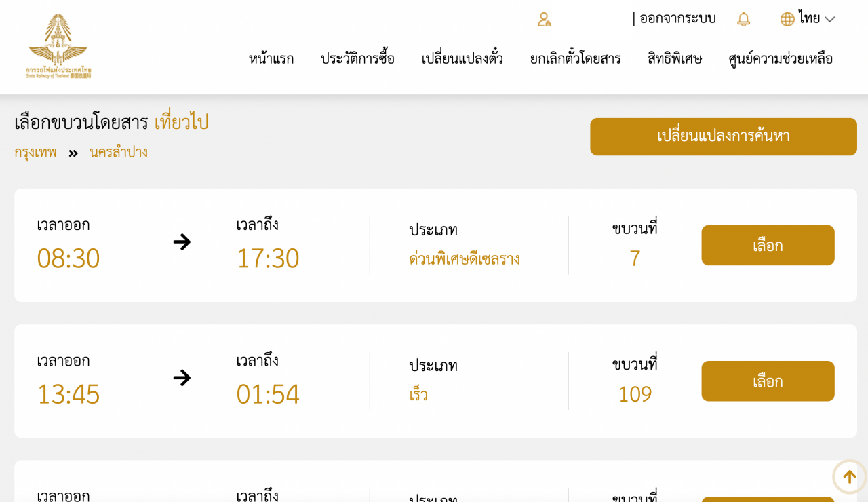Click the ออกจากระบบ logout link
This screenshot has height=502, width=868.
click(x=677, y=18)
